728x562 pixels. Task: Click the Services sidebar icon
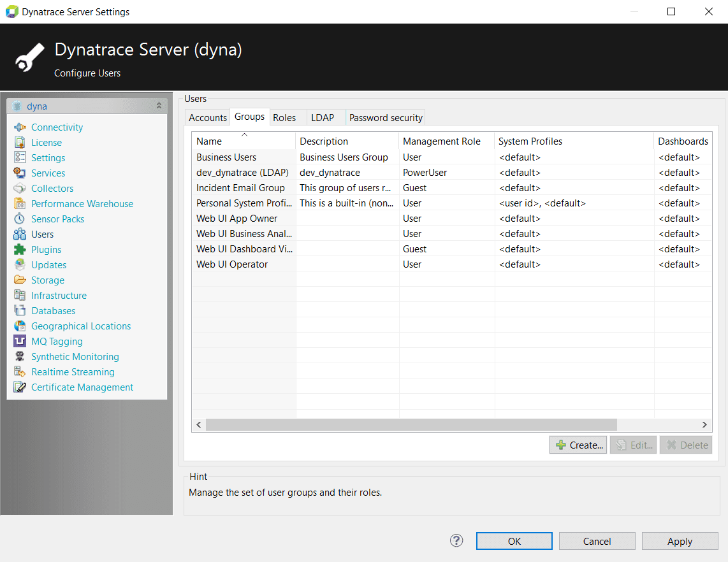[x=20, y=173]
